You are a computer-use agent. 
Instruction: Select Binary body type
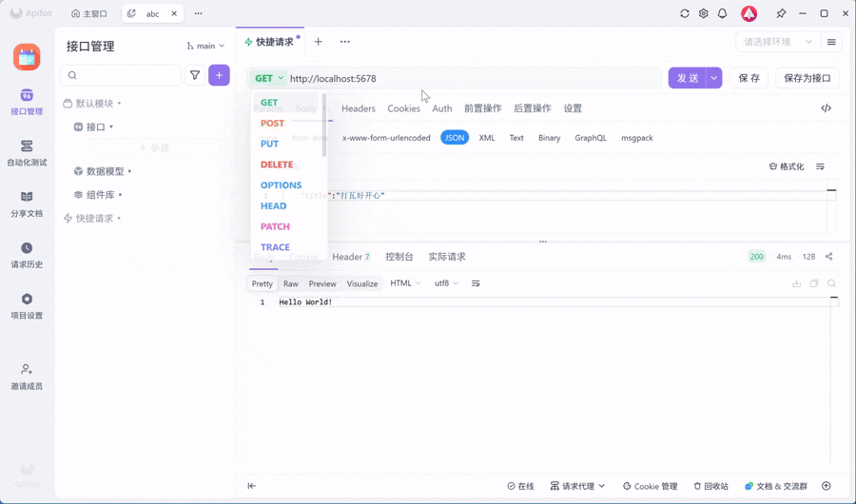coord(549,138)
